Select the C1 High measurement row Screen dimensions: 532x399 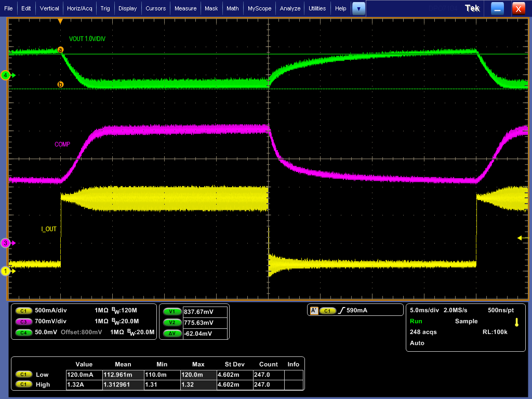point(43,384)
